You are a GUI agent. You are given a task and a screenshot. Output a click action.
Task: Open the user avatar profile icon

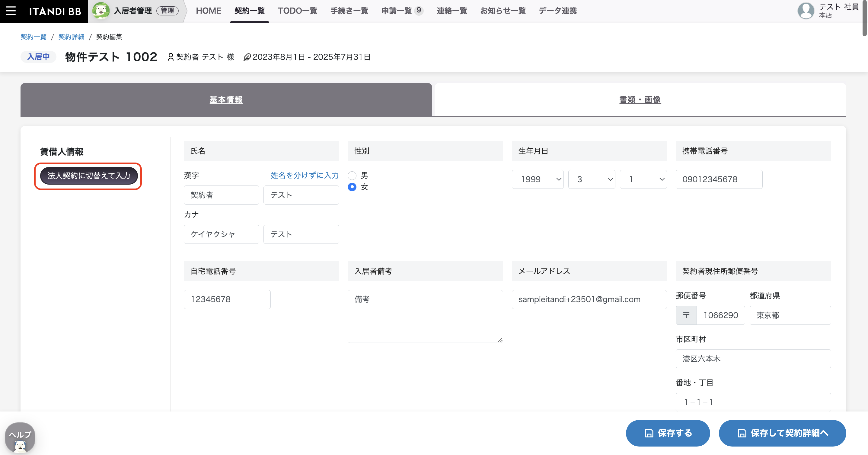[x=806, y=11]
